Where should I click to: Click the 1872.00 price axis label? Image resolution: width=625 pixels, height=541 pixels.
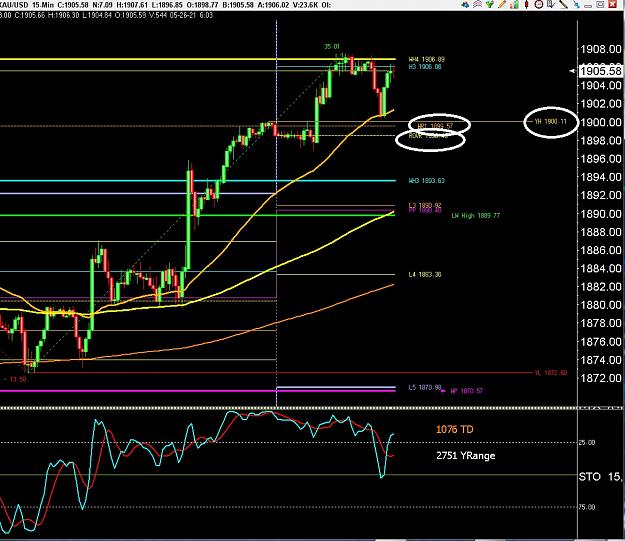[601, 378]
